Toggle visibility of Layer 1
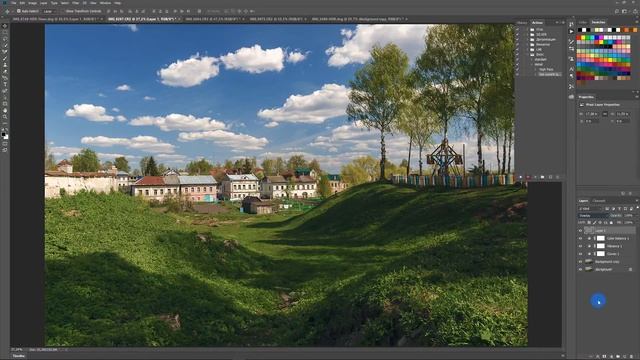This screenshot has width=640, height=360. 580,231
